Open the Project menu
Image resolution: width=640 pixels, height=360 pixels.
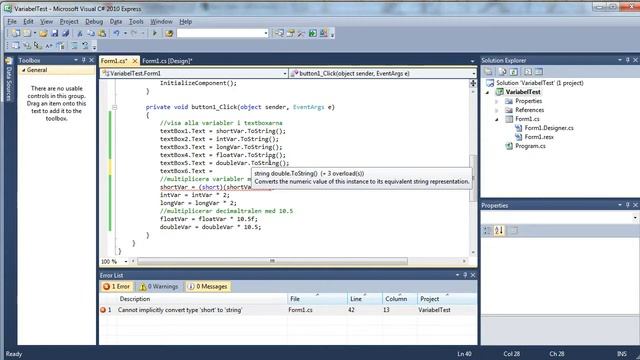[69, 22]
